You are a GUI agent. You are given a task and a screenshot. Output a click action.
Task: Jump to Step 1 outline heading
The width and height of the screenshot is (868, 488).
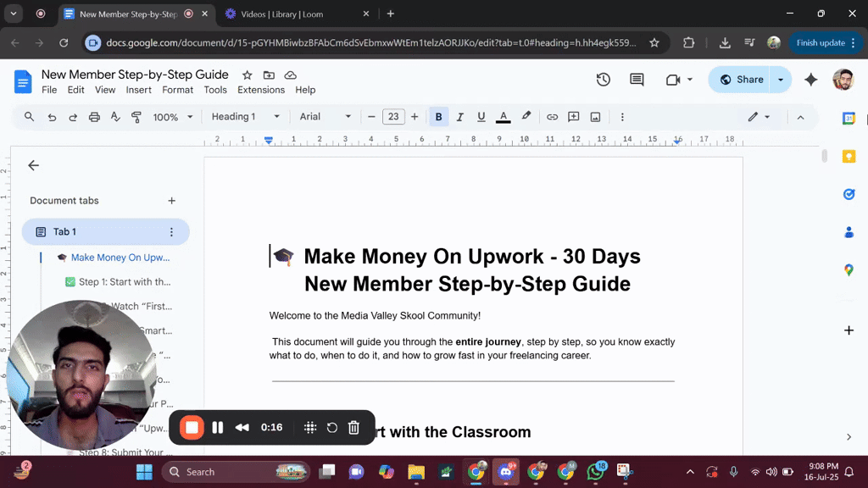pyautogui.click(x=125, y=281)
